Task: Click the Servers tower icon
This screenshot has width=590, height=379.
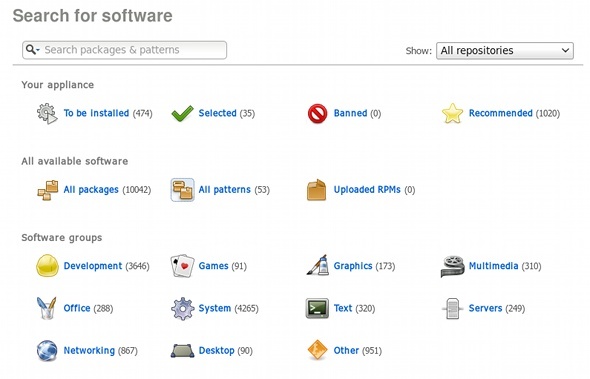Action: tap(452, 309)
